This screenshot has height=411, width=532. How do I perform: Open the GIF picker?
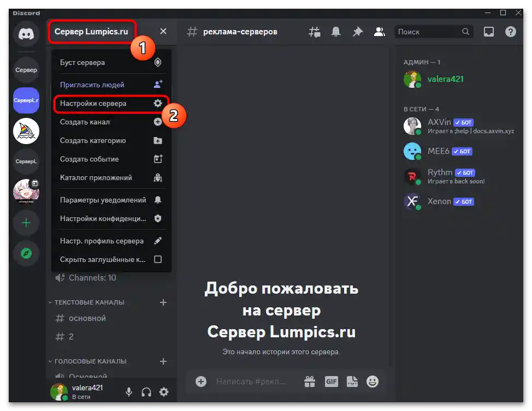click(331, 382)
